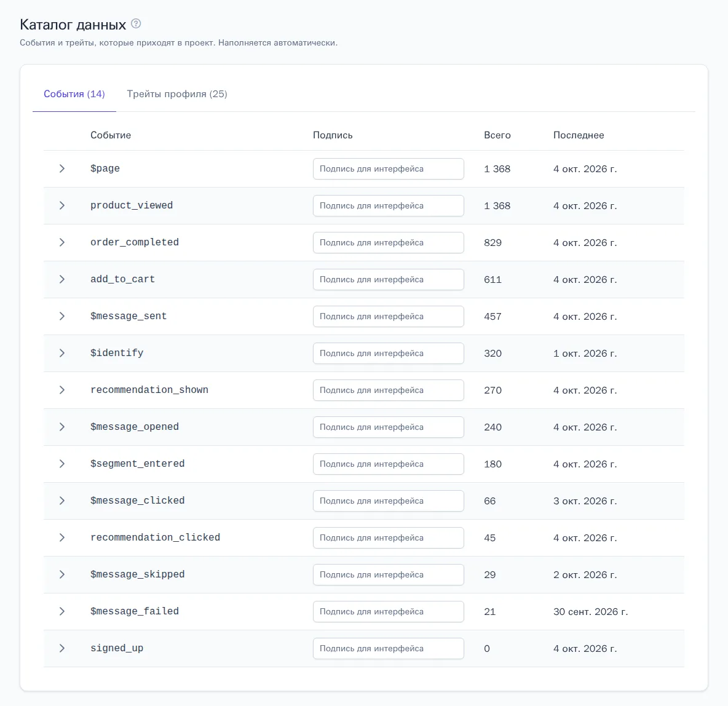Image resolution: width=728 pixels, height=706 pixels.
Task: Expand the signed_up event row
Action: coord(61,648)
